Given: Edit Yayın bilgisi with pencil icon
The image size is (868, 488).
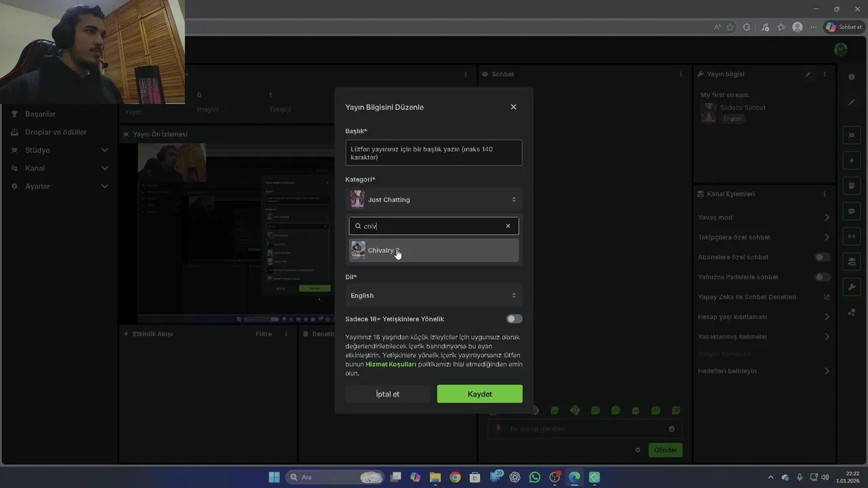Looking at the screenshot, I should 808,74.
